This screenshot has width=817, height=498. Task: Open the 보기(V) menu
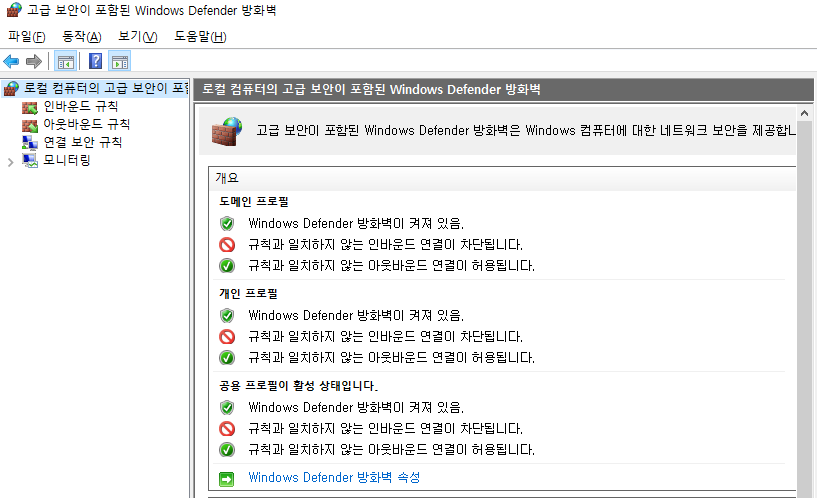coord(138,36)
